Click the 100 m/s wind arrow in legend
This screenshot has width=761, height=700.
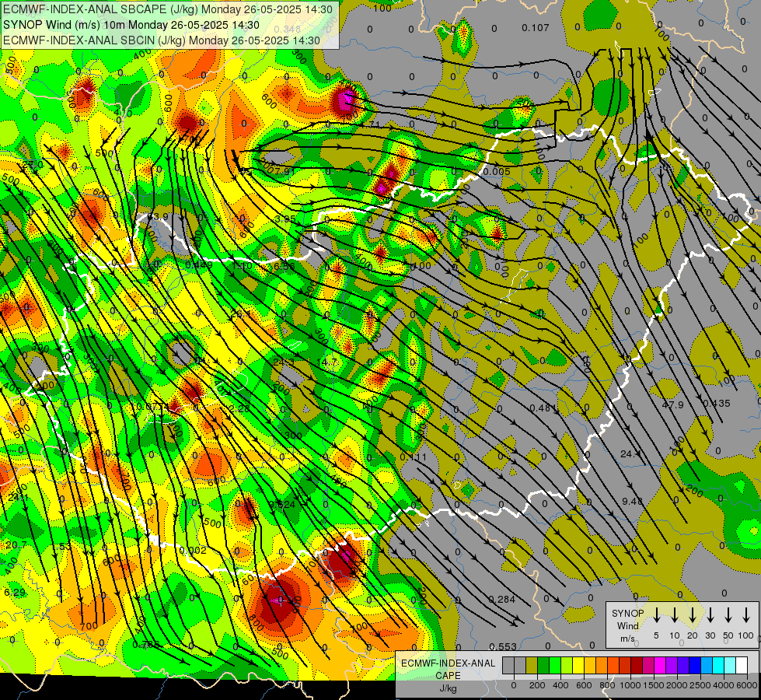pos(746,615)
